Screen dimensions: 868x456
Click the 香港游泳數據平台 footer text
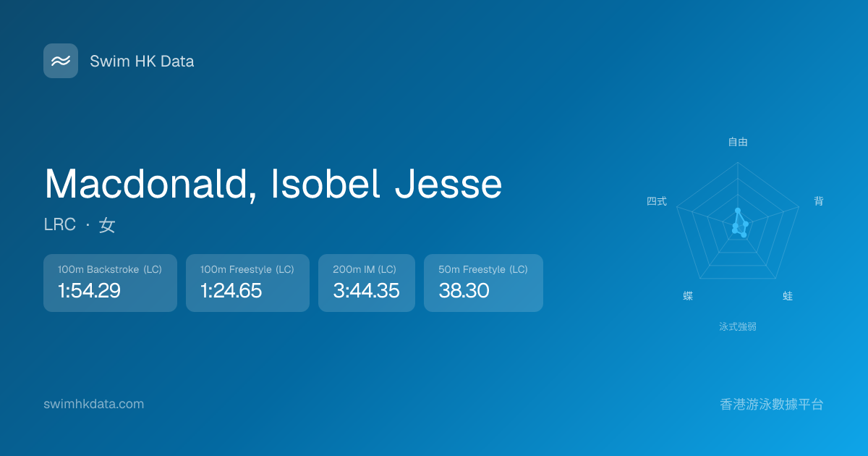tap(772, 404)
